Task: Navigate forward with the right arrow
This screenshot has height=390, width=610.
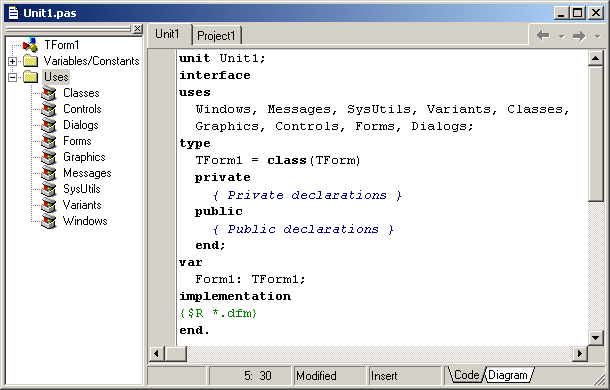Action: coord(579,36)
